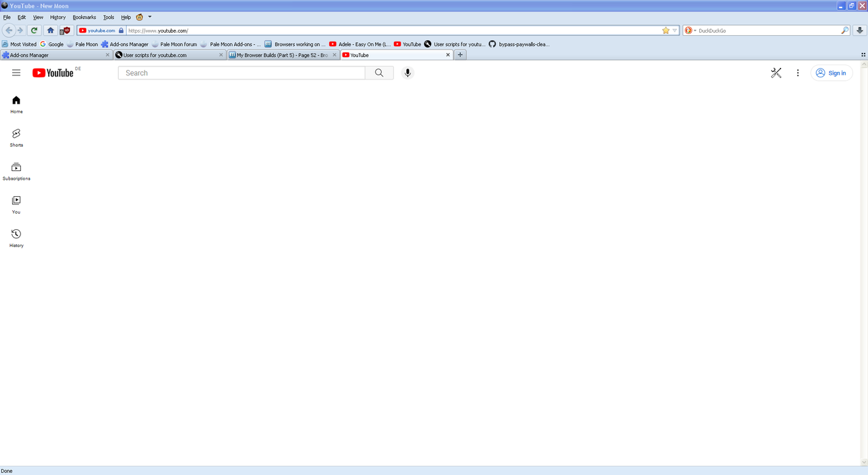The width and height of the screenshot is (868, 475).
Task: Open the Help menu
Action: coord(126,17)
